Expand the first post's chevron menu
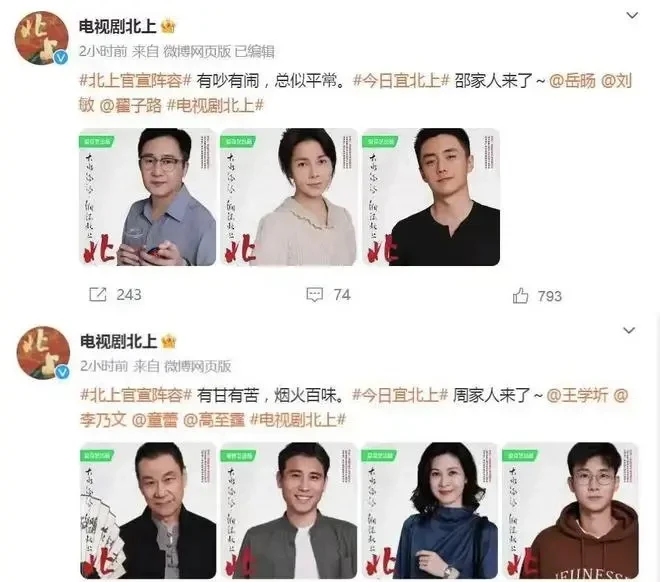The width and height of the screenshot is (660, 582). tap(632, 16)
